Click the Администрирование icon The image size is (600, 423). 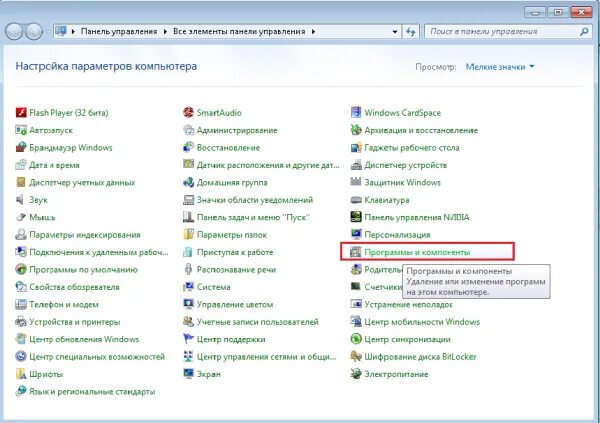click(188, 130)
